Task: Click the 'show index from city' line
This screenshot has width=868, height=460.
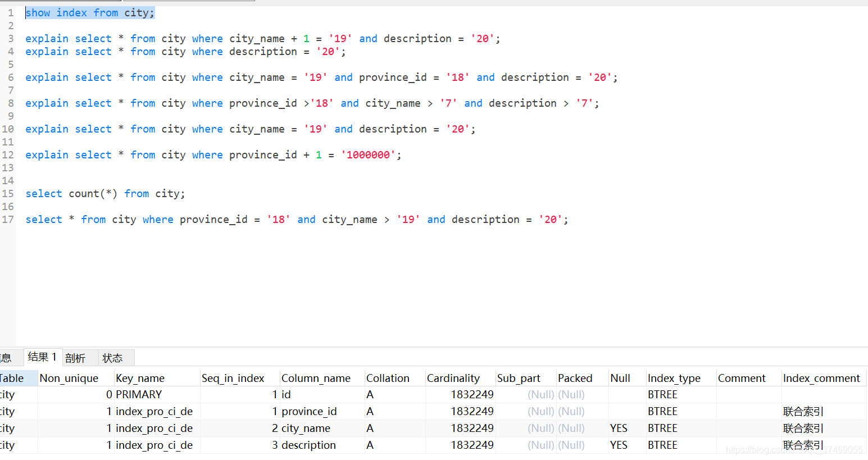Action: 90,12
